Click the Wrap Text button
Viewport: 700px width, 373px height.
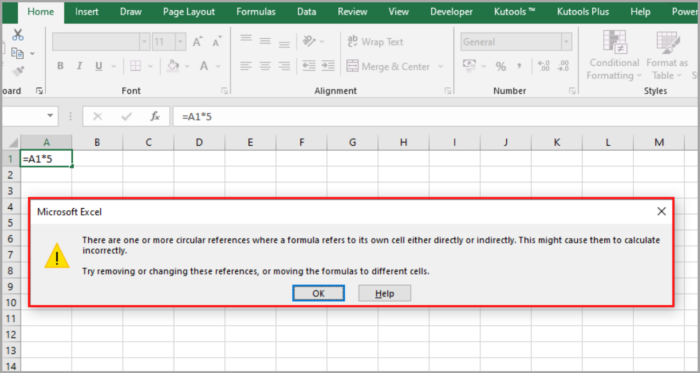[375, 42]
